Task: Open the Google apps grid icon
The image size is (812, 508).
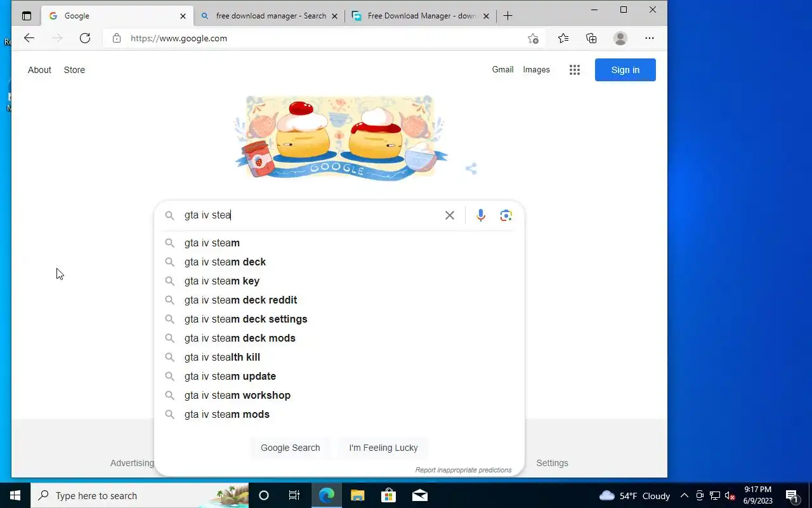Action: [x=575, y=70]
